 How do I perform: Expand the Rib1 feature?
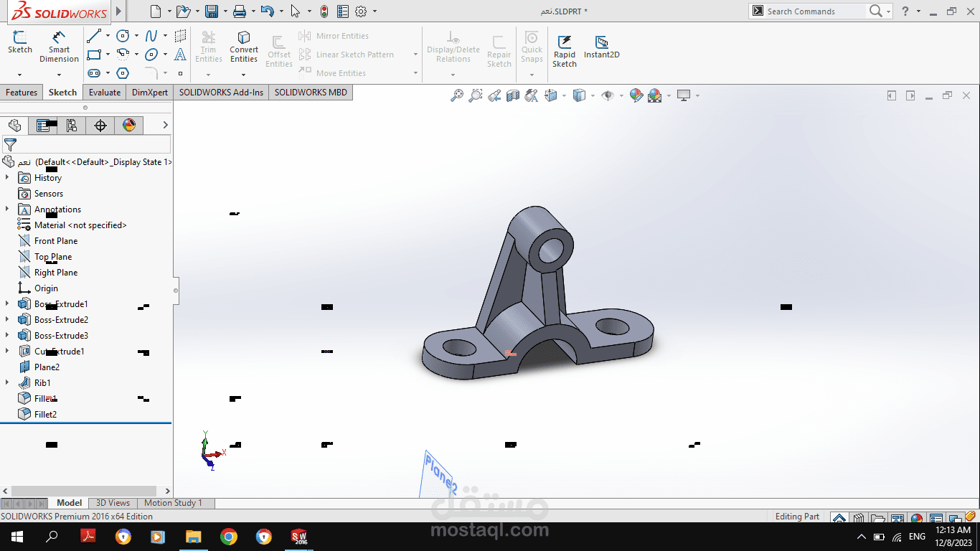tap(7, 383)
